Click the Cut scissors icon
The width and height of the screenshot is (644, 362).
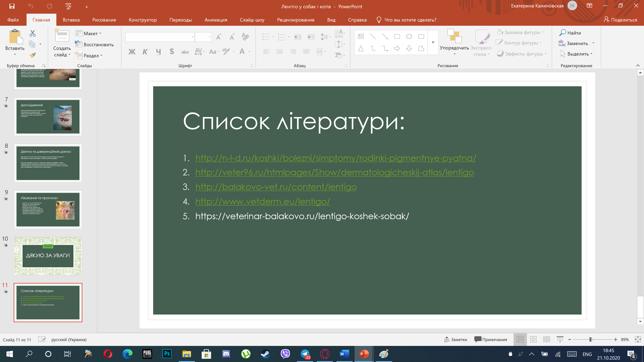[32, 33]
